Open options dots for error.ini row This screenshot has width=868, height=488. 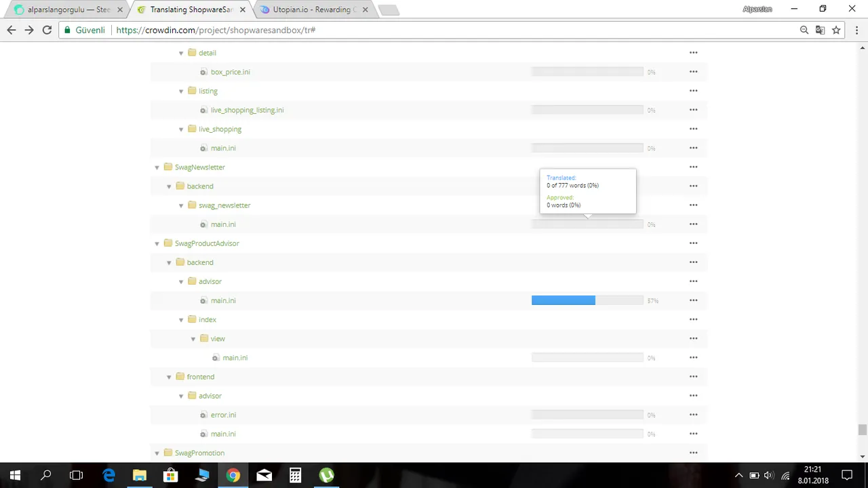point(693,415)
